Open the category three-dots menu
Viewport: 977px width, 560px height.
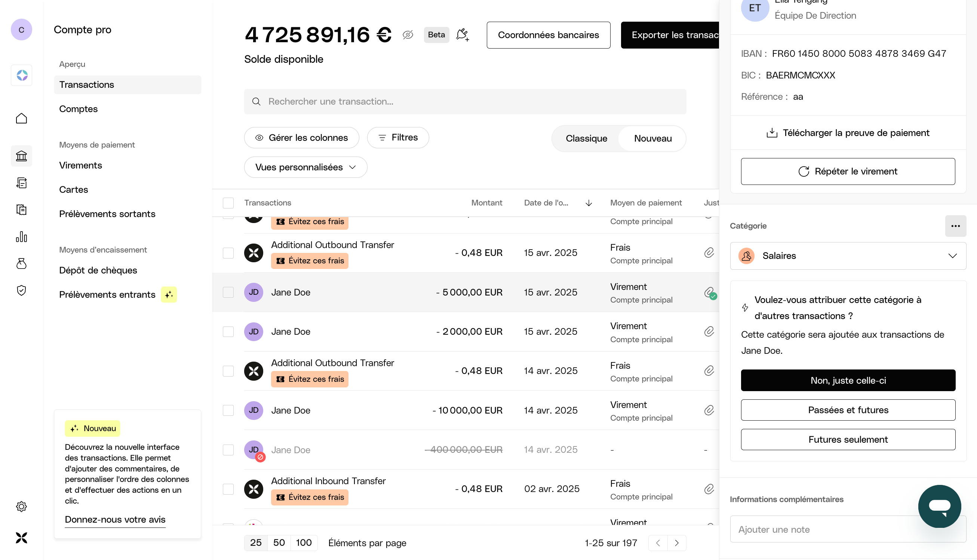pos(955,226)
